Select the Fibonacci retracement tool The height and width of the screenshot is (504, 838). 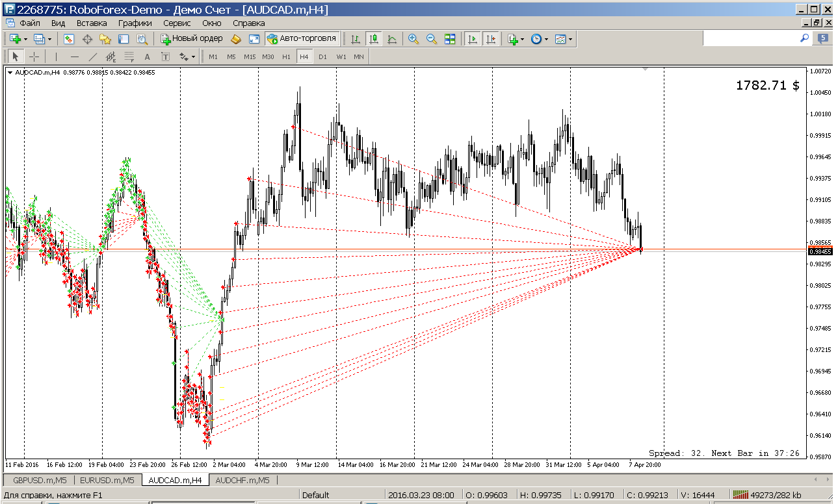pos(129,57)
